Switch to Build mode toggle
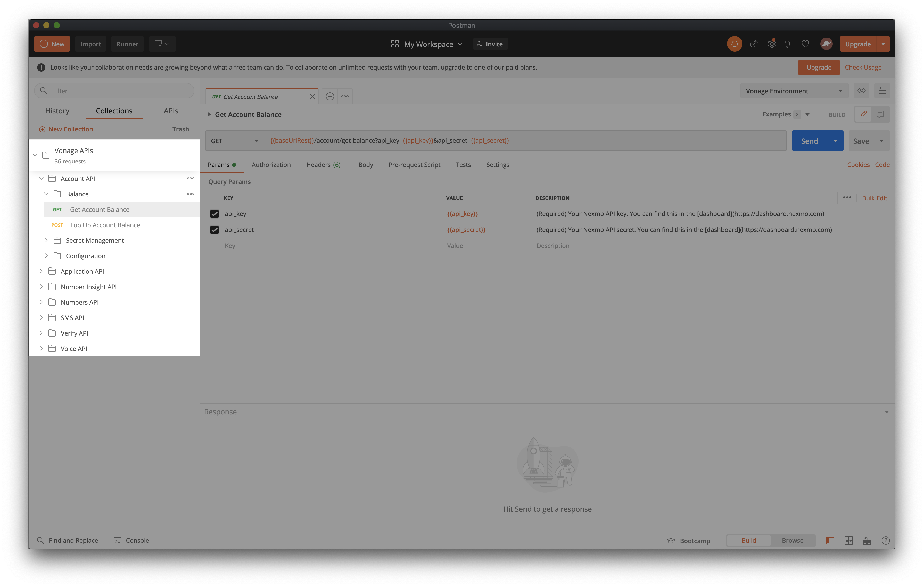Screen dimensions: 924x587 749,540
